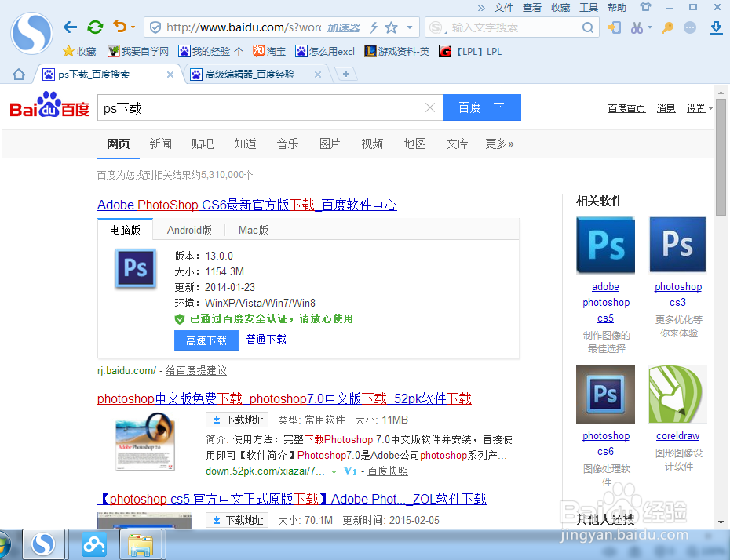Screen dimensions: 730x560
Task: Expand 更多» search categories
Action: (499, 144)
